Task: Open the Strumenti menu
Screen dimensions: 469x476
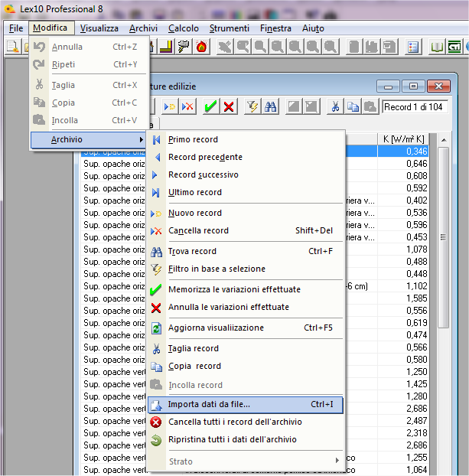Action: (x=230, y=28)
